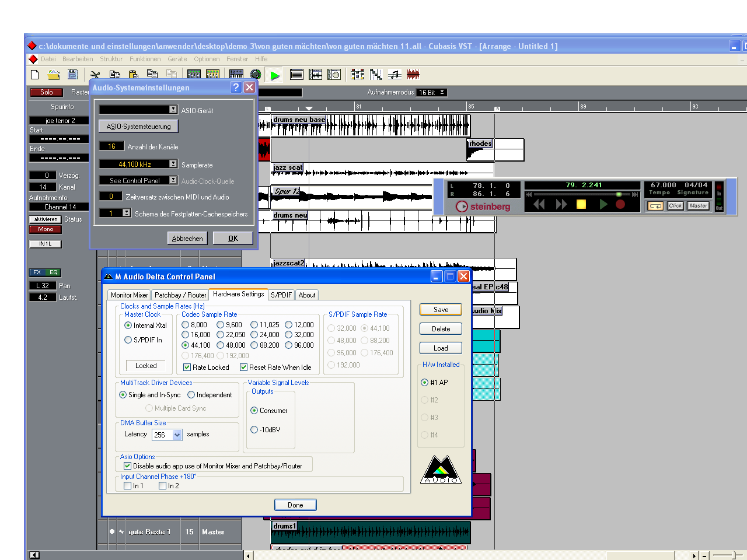Viewport: 747px width, 560px height.
Task: Open the score note editor toolbar icon
Action: coord(395,75)
